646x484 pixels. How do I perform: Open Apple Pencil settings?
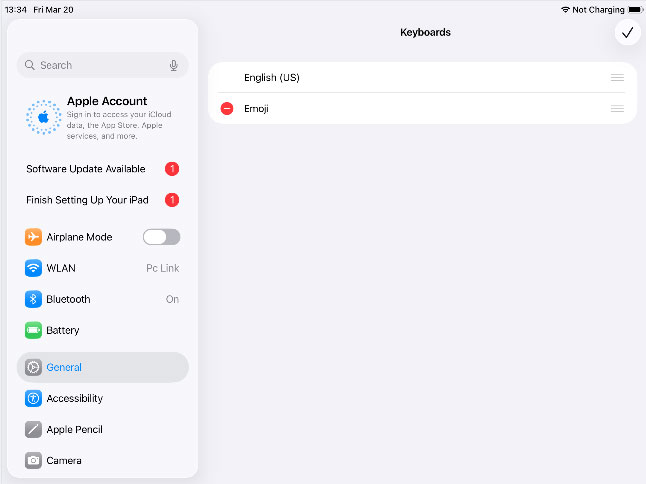pyautogui.click(x=103, y=430)
